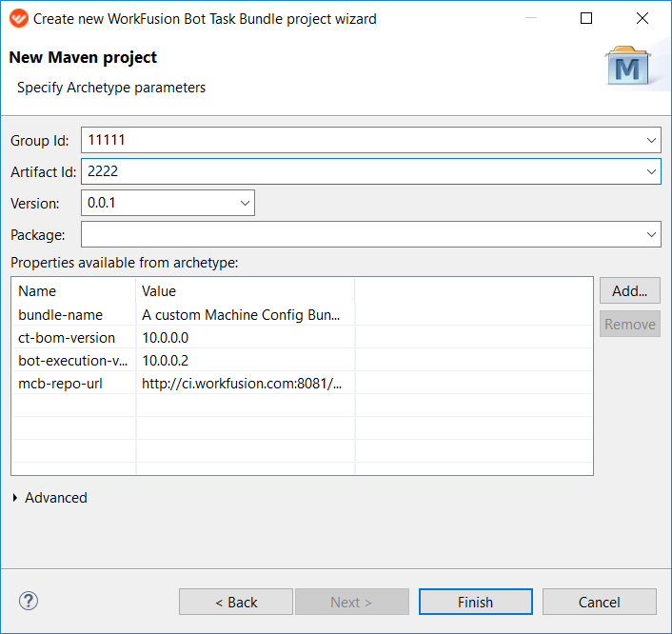Click value 'A custom Machine Config Bun...'
Screen dimensions: 672x634
click(241, 315)
